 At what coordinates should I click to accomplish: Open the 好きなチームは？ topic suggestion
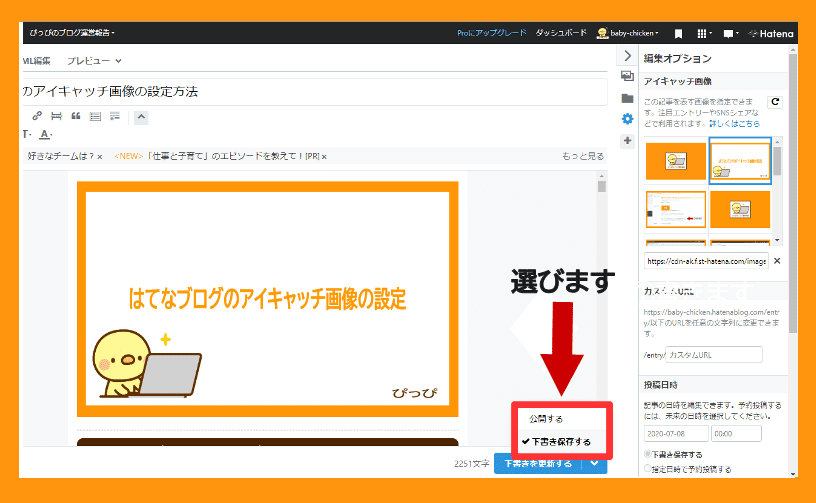[61, 156]
